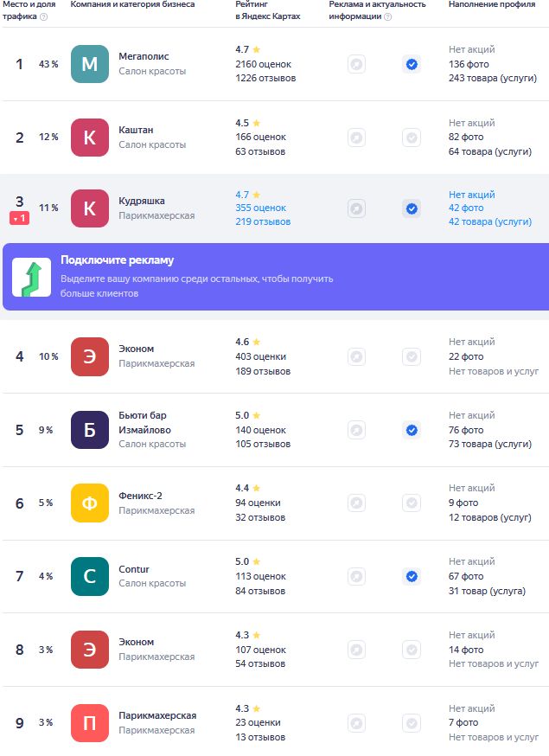
Task: Click the 12 товаров (услуг) text
Action: coord(490,517)
